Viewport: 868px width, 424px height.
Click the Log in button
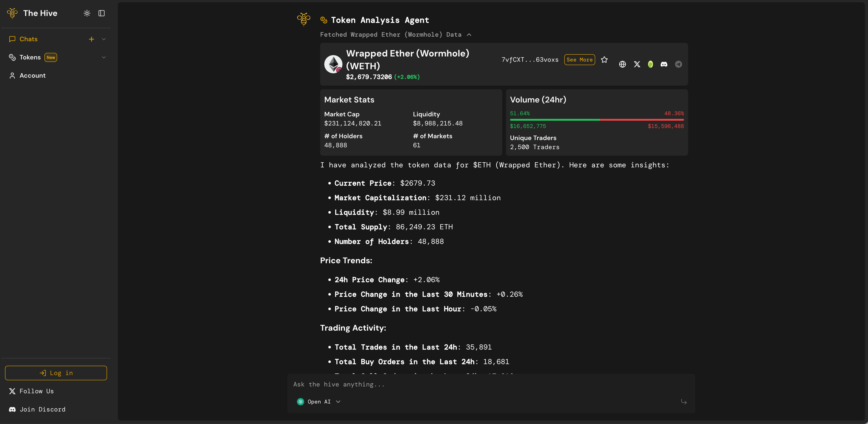(x=56, y=373)
